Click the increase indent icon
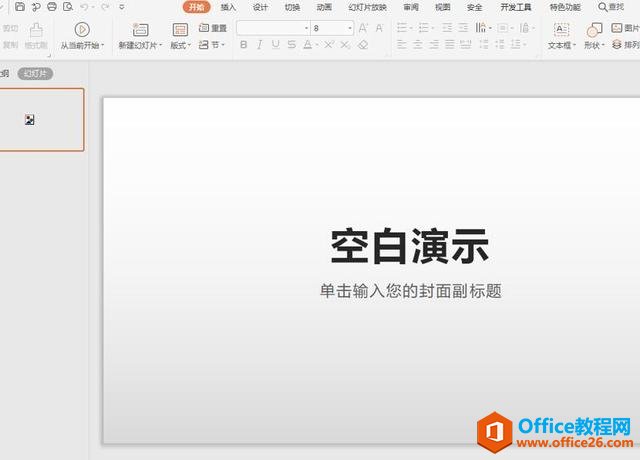640x460 pixels. [463, 28]
